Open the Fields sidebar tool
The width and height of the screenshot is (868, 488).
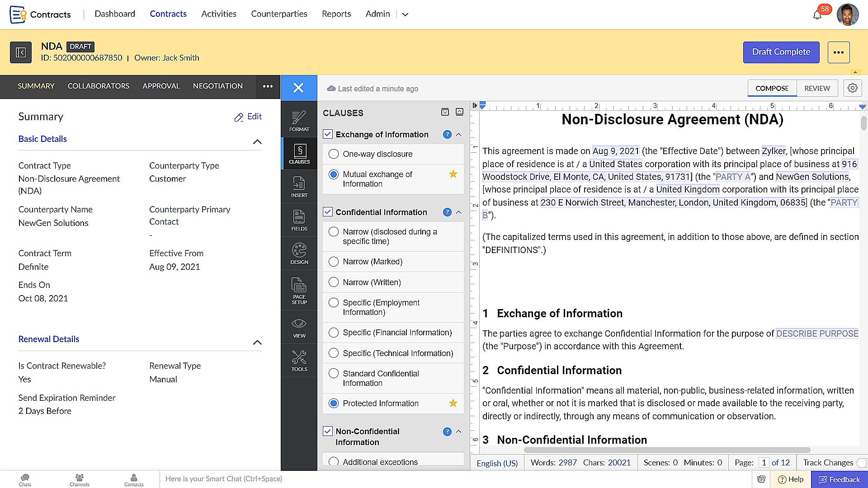click(x=299, y=220)
